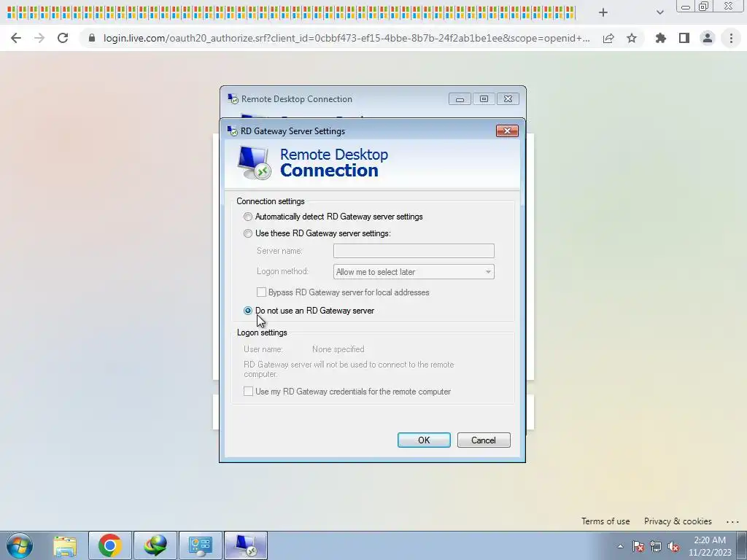Open volume speaker tray icon
The width and height of the screenshot is (747, 560).
click(x=673, y=546)
